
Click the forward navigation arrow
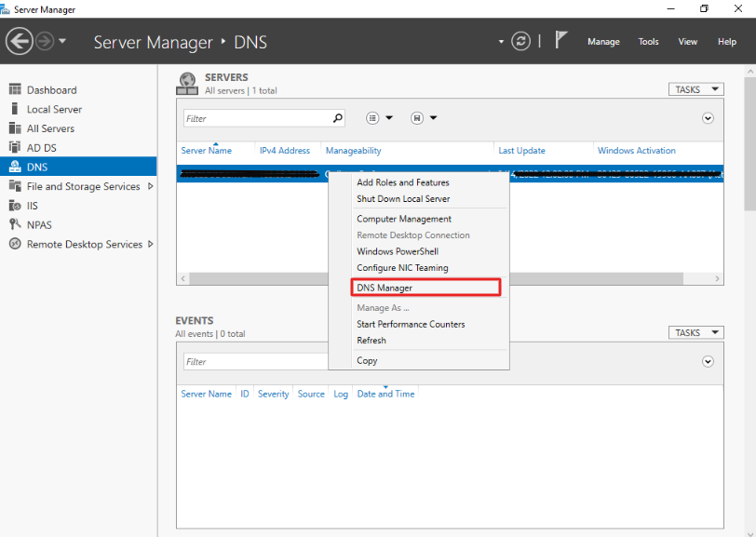coord(45,41)
